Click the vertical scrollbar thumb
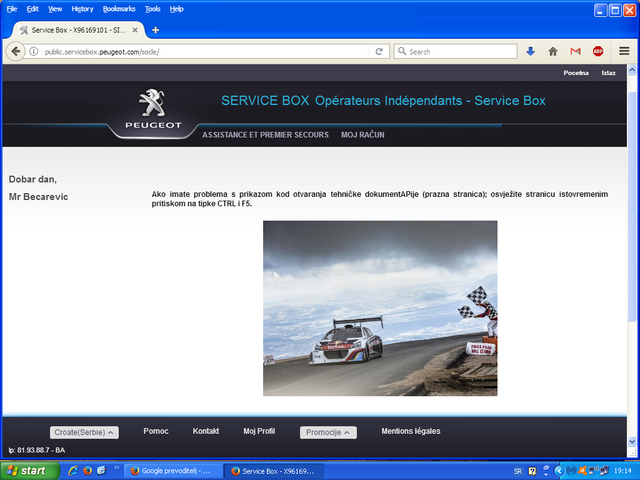The height and width of the screenshot is (480, 640). point(632,206)
